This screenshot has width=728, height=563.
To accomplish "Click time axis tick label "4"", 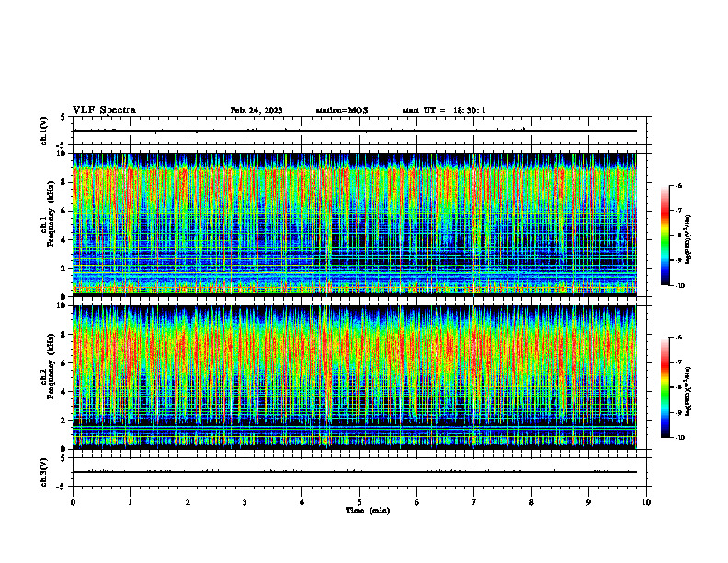I will (x=302, y=502).
